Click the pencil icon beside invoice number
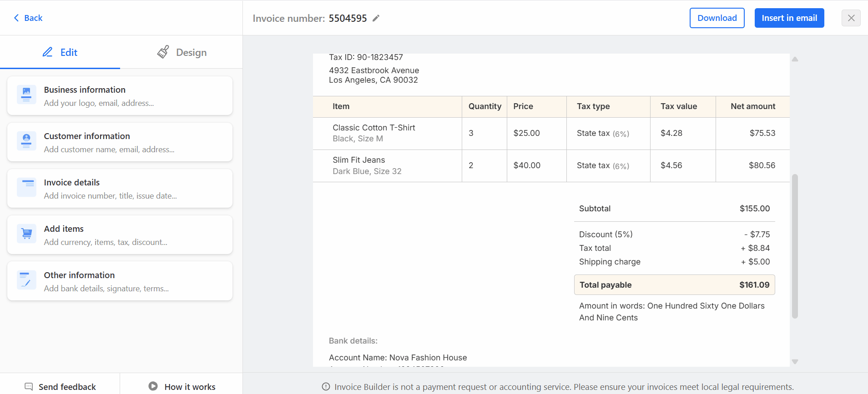Image resolution: width=868 pixels, height=394 pixels. click(x=376, y=18)
